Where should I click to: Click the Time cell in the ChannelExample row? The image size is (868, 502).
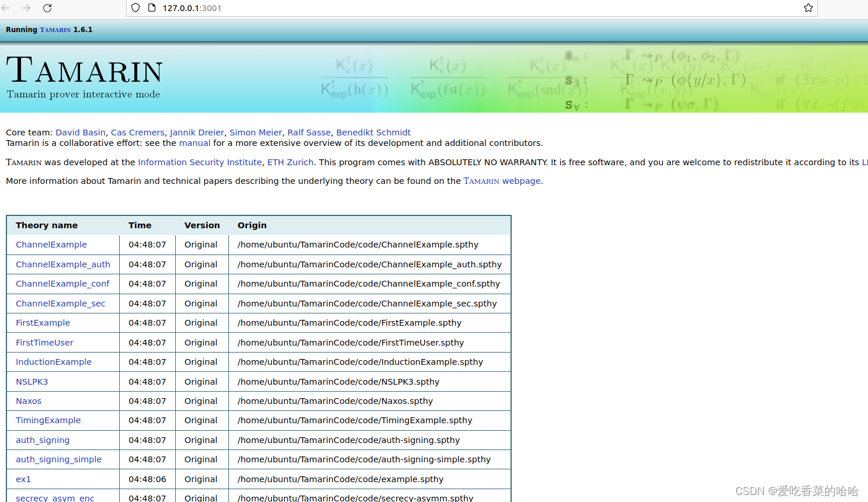pos(147,245)
